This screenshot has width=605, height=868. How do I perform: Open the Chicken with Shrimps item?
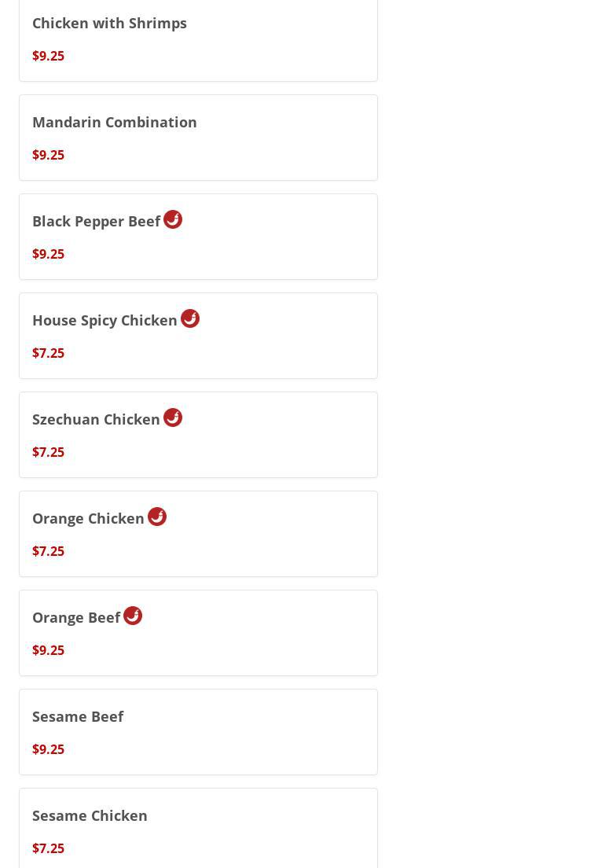(109, 23)
